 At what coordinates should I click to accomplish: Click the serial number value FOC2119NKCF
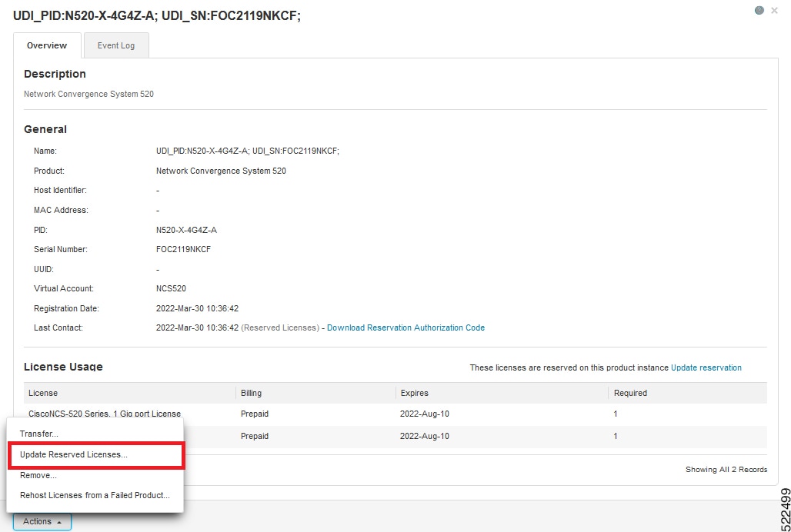184,249
